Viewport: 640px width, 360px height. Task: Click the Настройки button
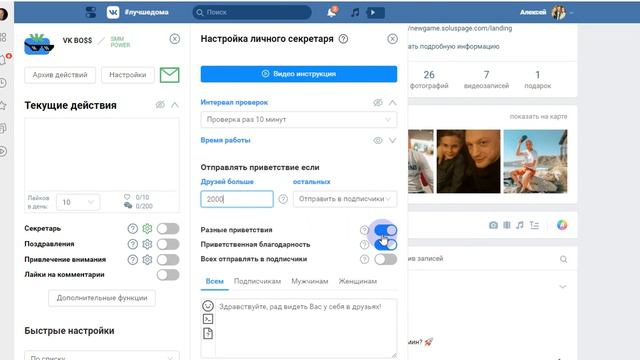point(128,75)
